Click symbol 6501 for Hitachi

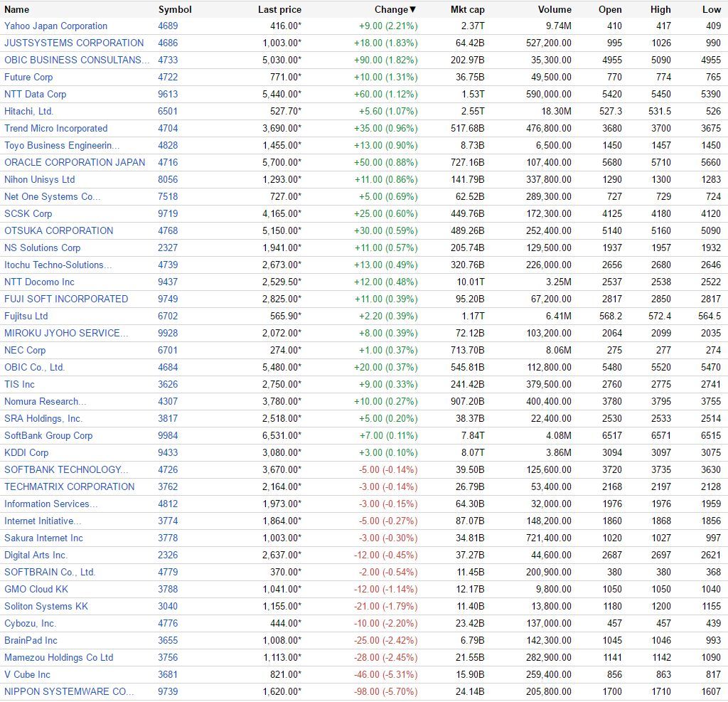[x=168, y=112]
